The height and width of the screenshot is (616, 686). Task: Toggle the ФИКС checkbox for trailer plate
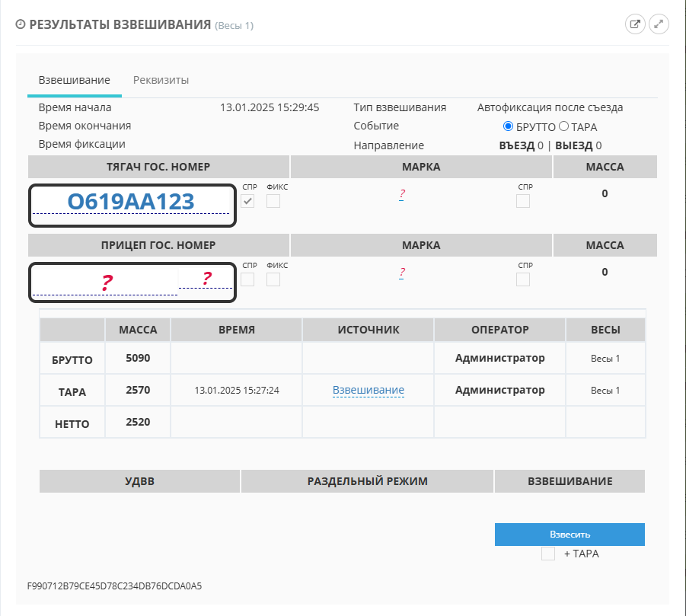coord(273,279)
